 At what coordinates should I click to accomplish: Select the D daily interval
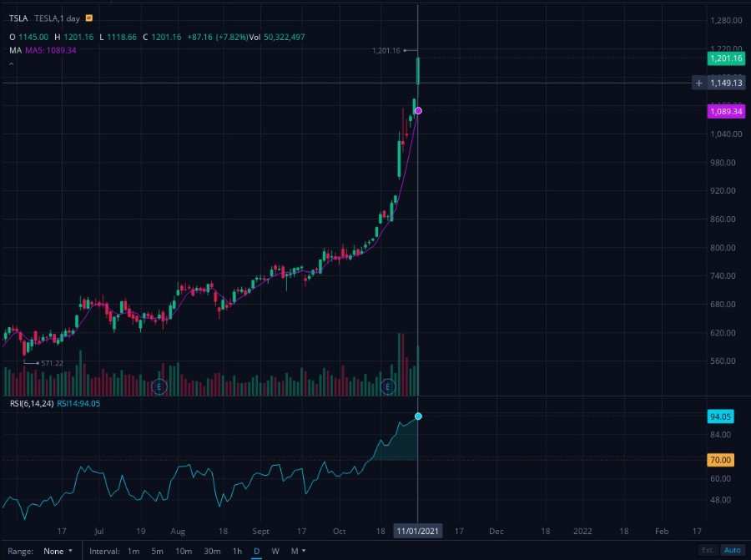click(257, 551)
